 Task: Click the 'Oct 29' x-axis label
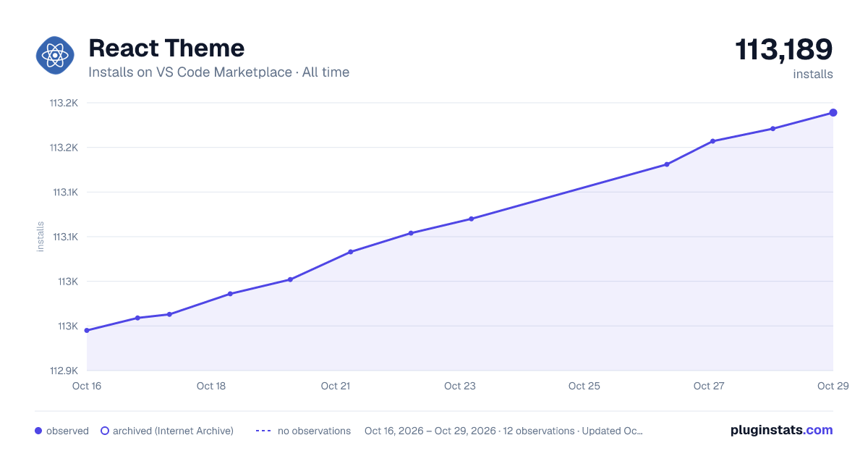click(832, 386)
